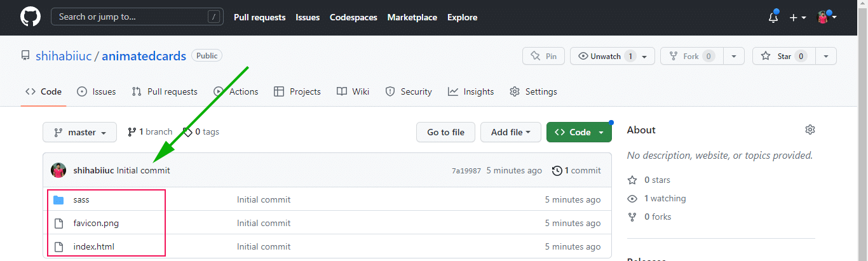Click the index.html file icon
This screenshot has height=261, width=868.
[58, 246]
